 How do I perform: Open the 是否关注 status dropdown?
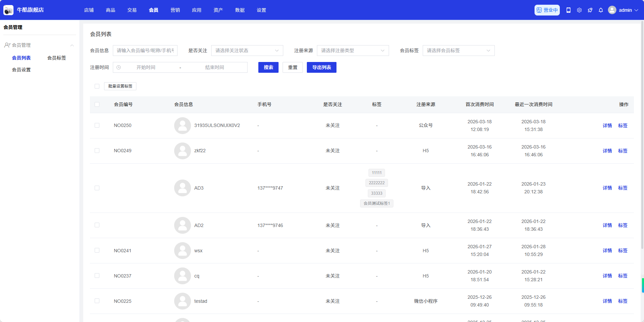click(x=247, y=51)
